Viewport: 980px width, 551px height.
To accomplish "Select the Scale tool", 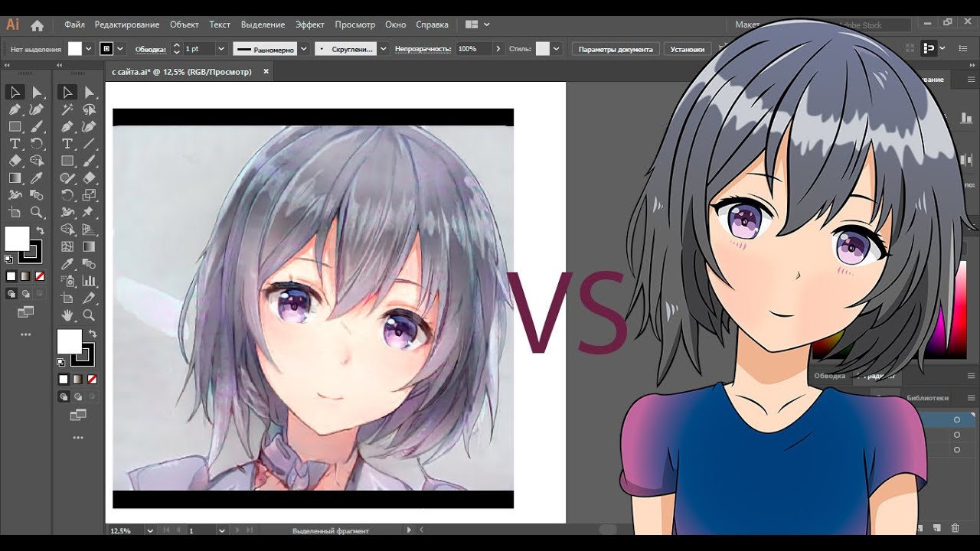I will click(89, 195).
